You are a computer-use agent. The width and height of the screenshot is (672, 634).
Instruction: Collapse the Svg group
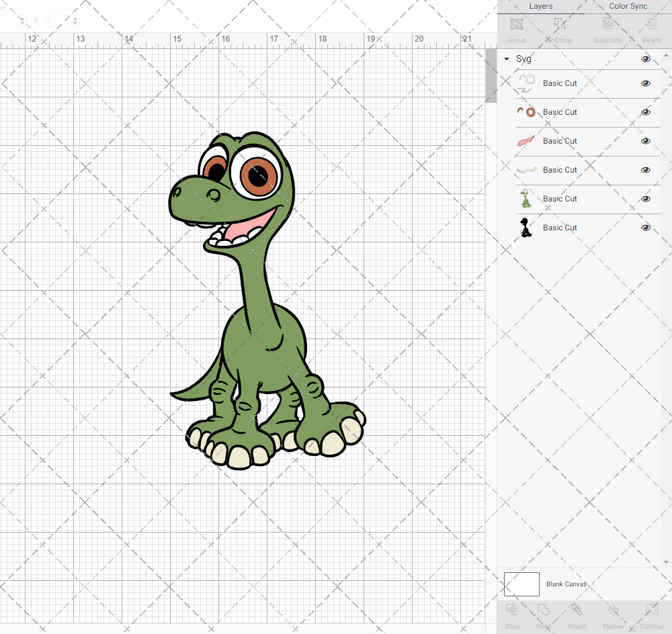click(507, 58)
